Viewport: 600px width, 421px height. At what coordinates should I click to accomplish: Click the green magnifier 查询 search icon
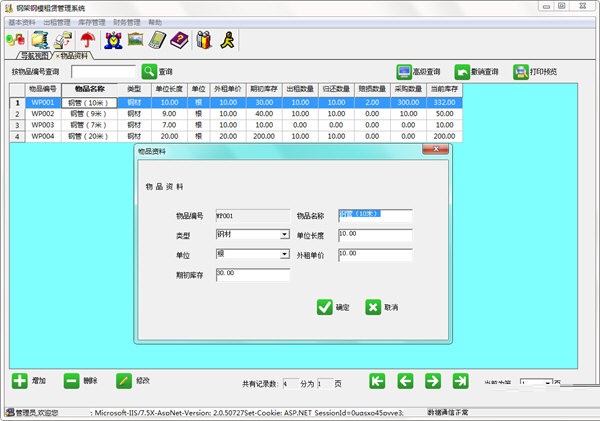149,72
